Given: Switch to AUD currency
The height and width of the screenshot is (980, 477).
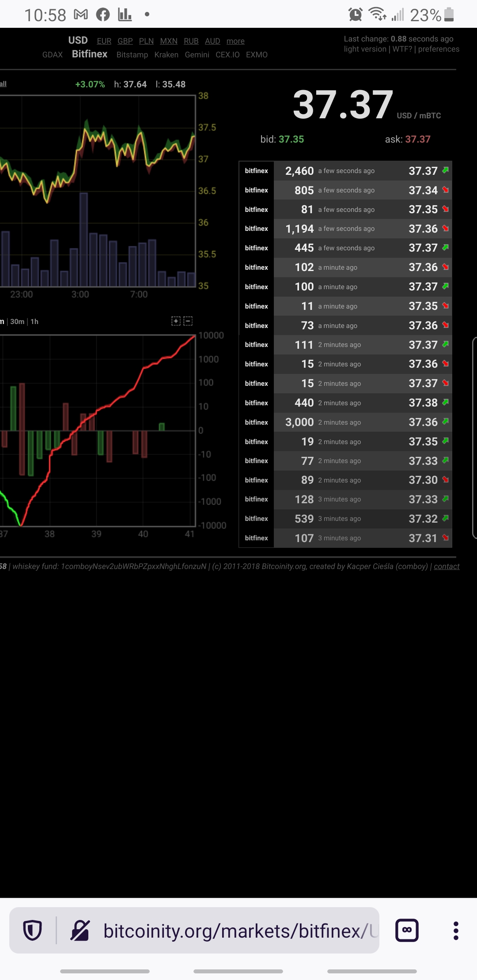Looking at the screenshot, I should click(212, 41).
